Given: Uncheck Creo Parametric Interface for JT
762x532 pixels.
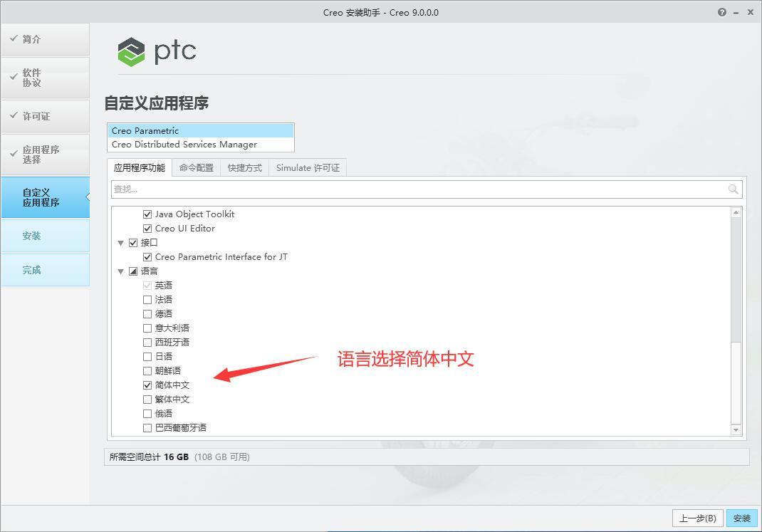Looking at the screenshot, I should coord(147,257).
